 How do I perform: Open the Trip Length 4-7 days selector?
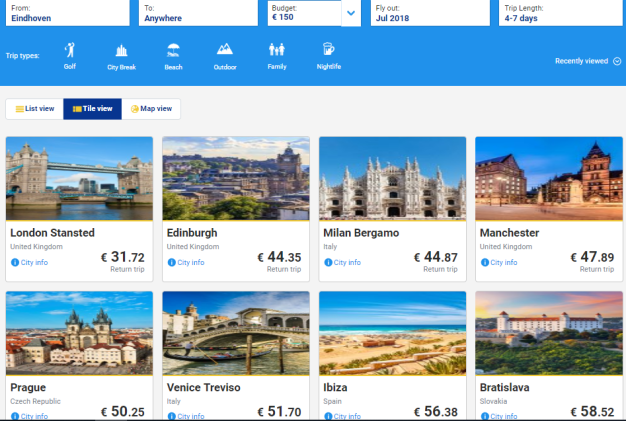pos(561,13)
